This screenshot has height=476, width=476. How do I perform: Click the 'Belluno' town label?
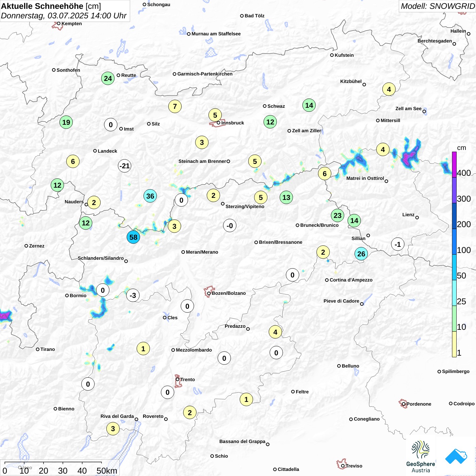click(350, 366)
